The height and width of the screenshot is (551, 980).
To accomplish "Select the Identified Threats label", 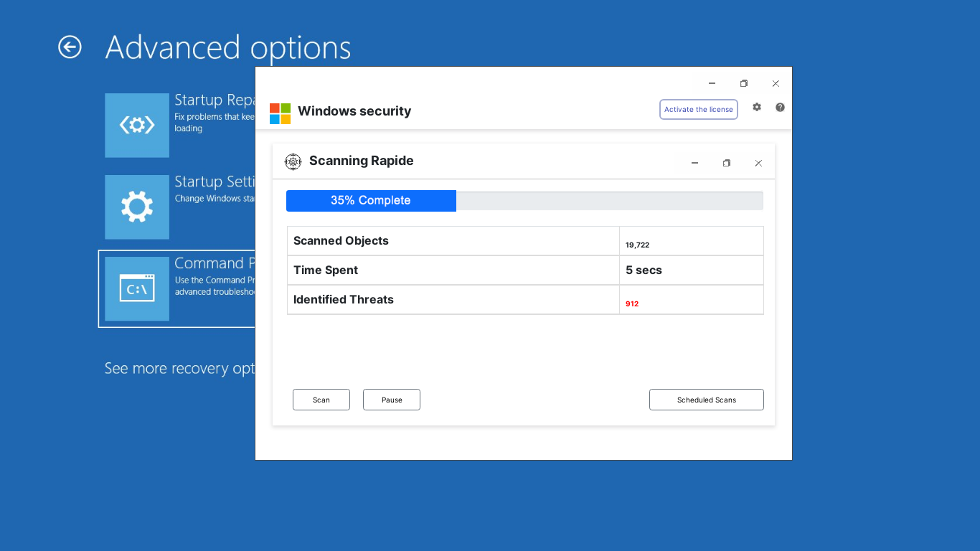I will click(x=344, y=300).
